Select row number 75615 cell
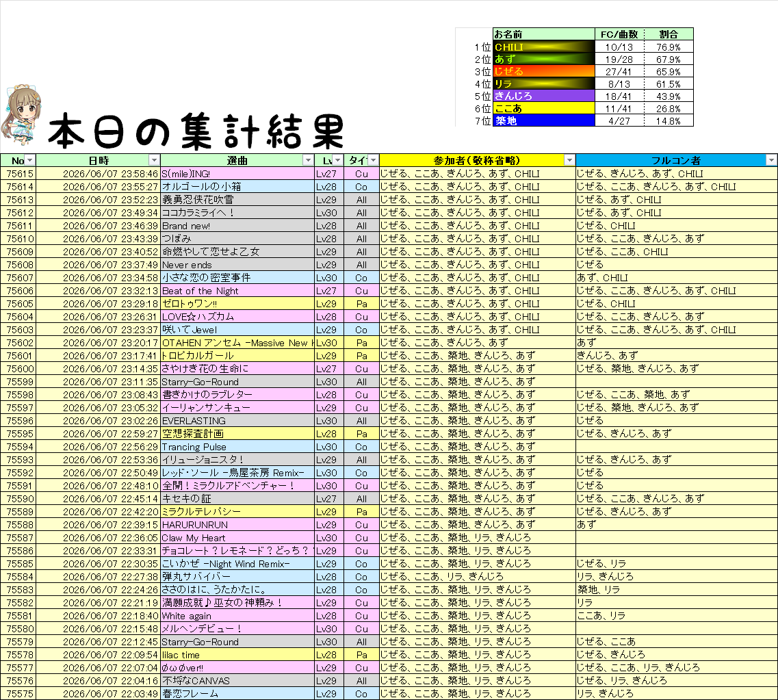 tap(18, 174)
